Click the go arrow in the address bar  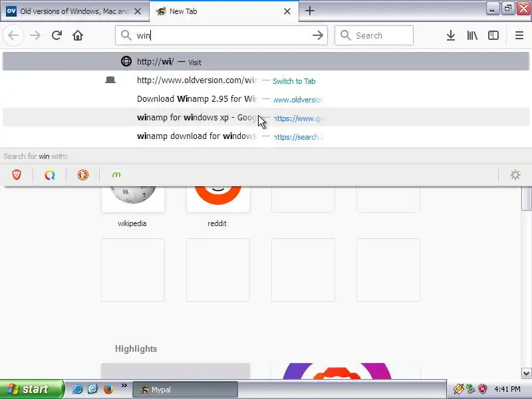318,35
